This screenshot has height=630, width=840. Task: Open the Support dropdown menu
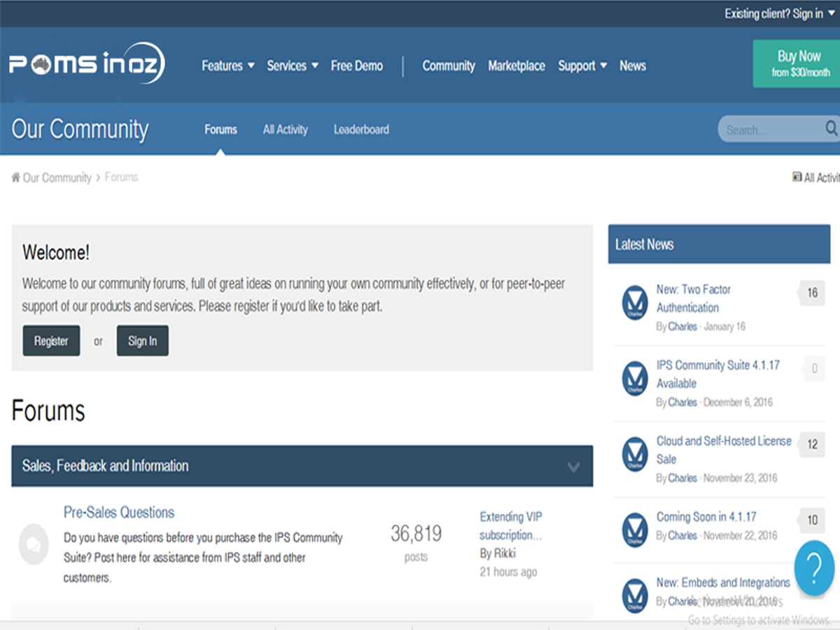pos(582,66)
